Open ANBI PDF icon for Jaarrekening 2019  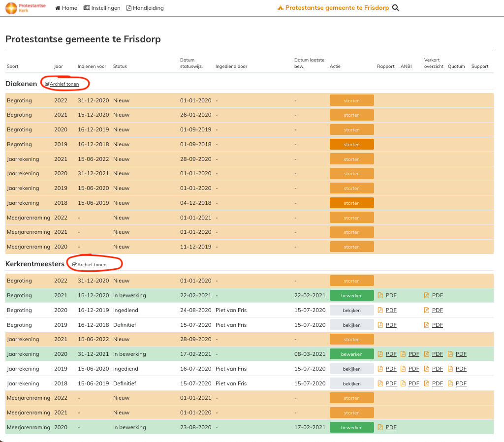pos(403,369)
